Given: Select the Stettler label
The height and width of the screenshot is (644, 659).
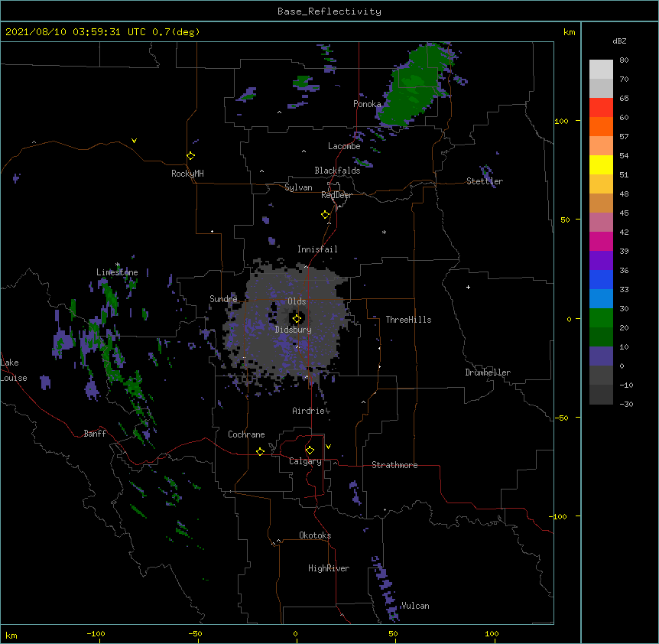Looking at the screenshot, I should (x=485, y=181).
